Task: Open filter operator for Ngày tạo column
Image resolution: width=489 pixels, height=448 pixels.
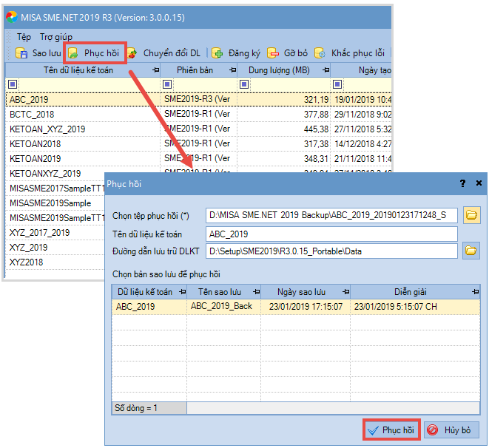Action: [x=337, y=84]
